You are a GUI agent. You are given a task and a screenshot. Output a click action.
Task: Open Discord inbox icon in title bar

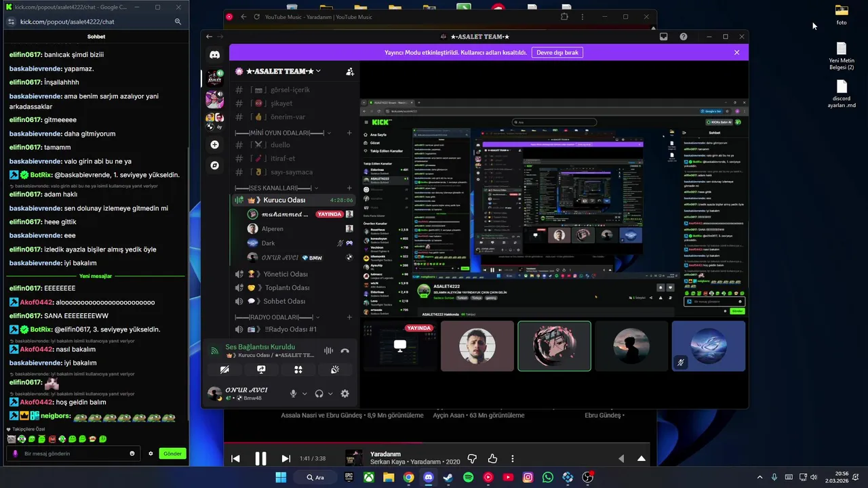(x=663, y=37)
